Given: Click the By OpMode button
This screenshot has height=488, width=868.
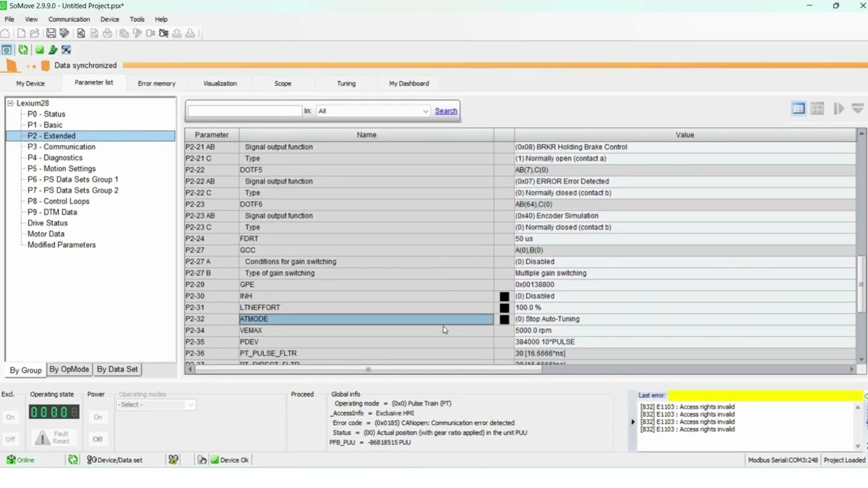Looking at the screenshot, I should tap(69, 369).
